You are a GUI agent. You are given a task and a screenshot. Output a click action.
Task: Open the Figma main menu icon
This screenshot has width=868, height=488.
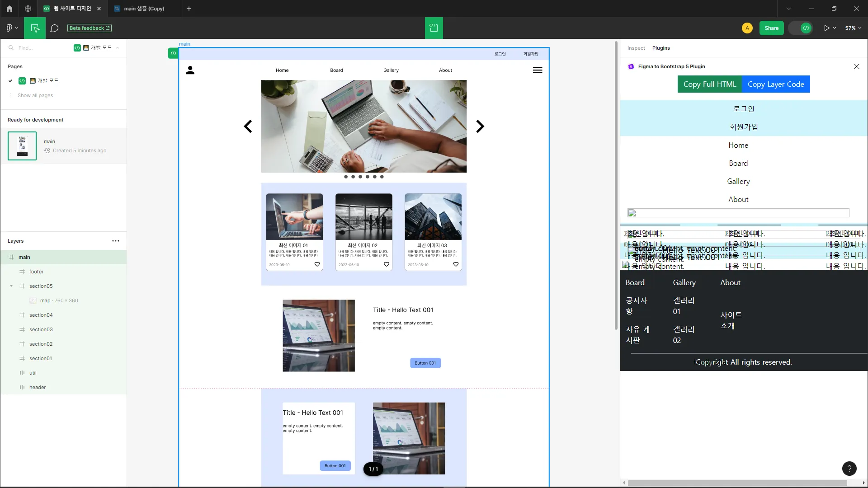[10, 28]
